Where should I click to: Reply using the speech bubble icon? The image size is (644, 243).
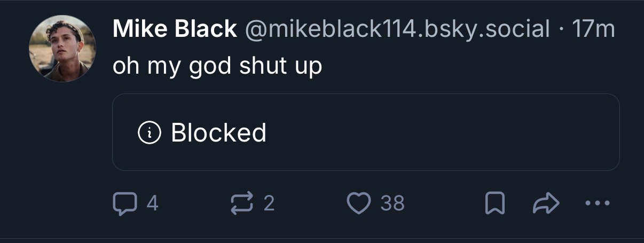pyautogui.click(x=124, y=203)
